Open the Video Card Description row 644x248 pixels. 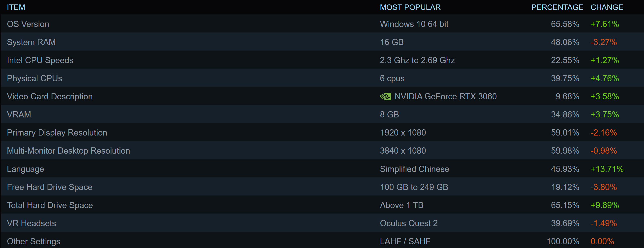(x=50, y=97)
